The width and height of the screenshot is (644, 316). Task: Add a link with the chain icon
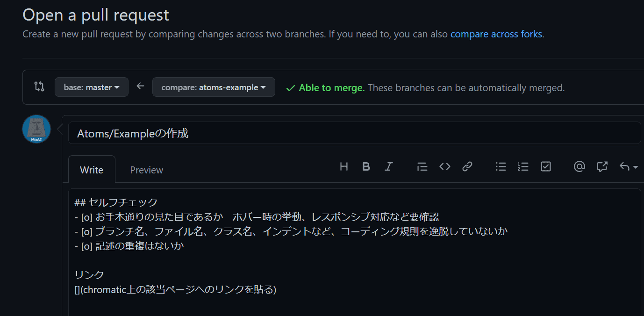pos(467,166)
